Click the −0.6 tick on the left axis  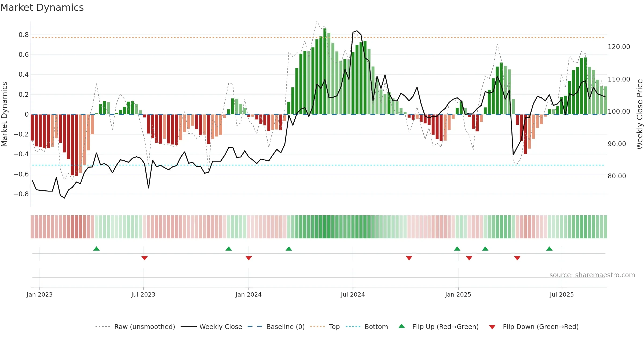point(21,174)
